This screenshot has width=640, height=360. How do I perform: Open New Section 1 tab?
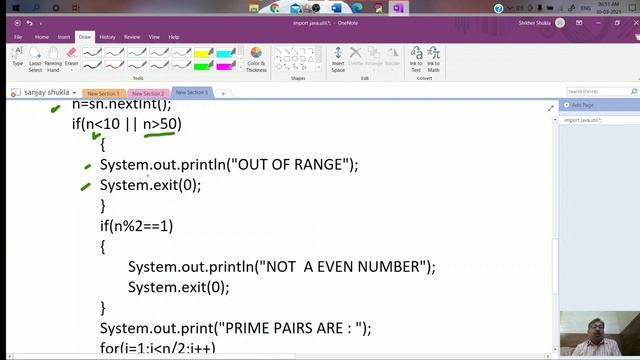click(x=104, y=93)
